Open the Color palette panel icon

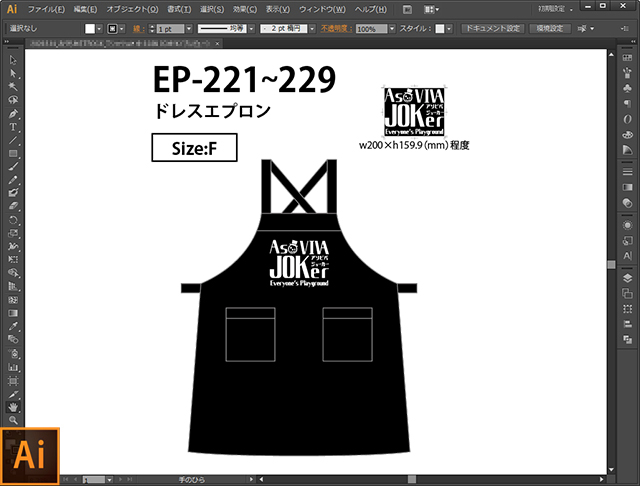coord(627,134)
